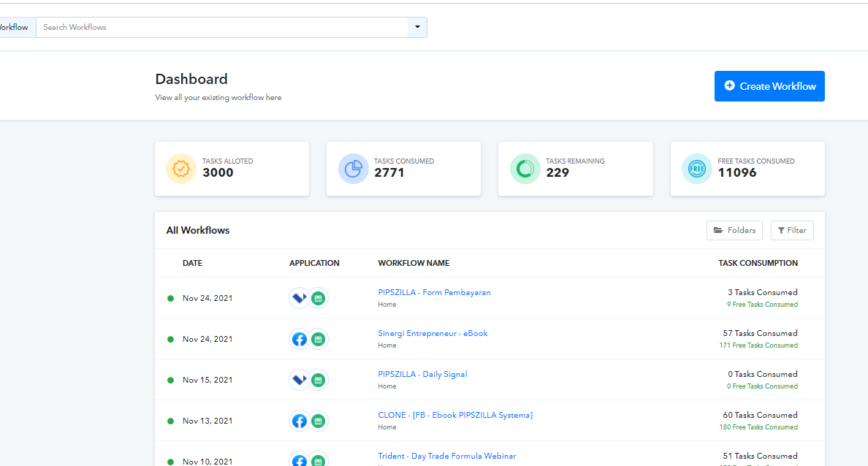Click '171 Free Tasks Consumed' text

pyautogui.click(x=758, y=345)
